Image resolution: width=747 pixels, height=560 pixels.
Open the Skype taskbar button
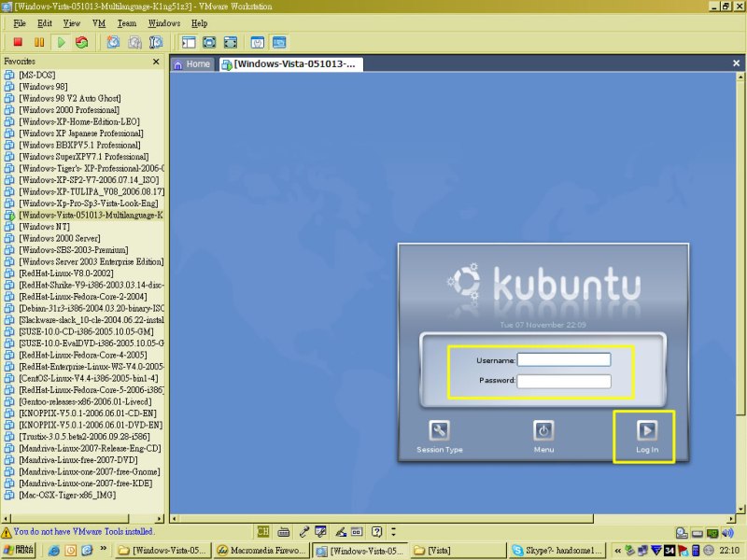(x=557, y=550)
